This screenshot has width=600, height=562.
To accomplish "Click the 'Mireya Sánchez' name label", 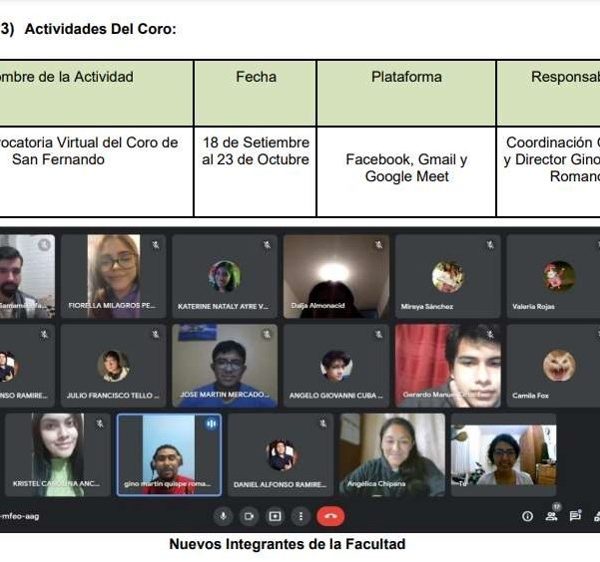I will [427, 306].
